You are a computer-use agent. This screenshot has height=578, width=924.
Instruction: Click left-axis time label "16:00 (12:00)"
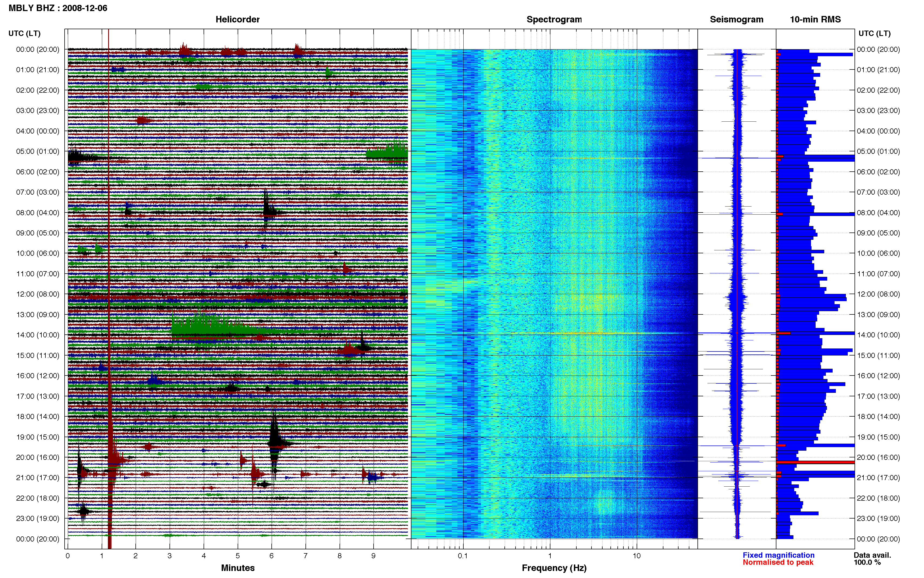[x=38, y=376]
